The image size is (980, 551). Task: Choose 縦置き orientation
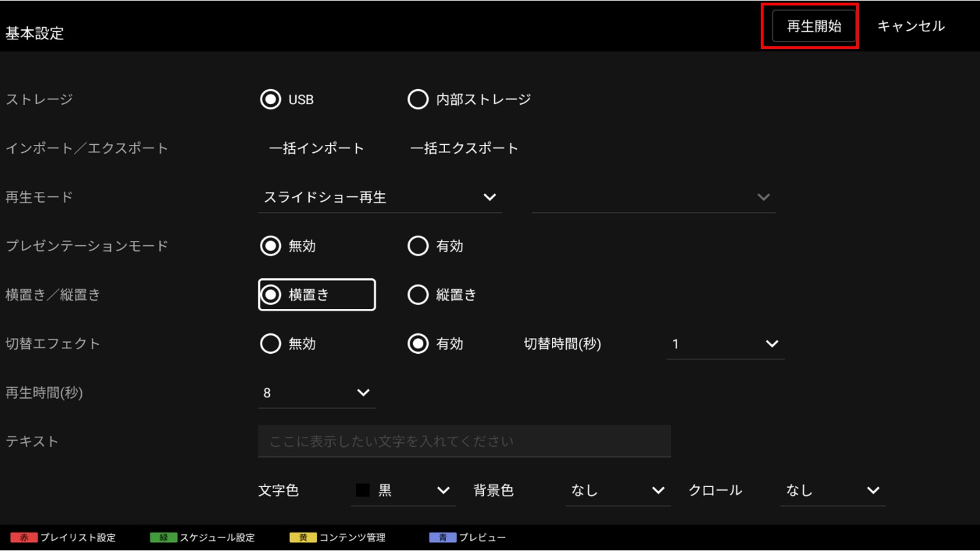click(x=418, y=295)
